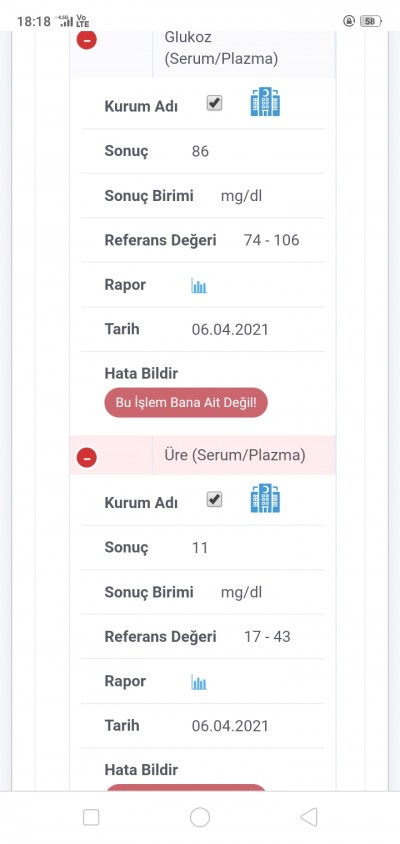Tap the Android back triangle
400x844 pixels.
308,817
